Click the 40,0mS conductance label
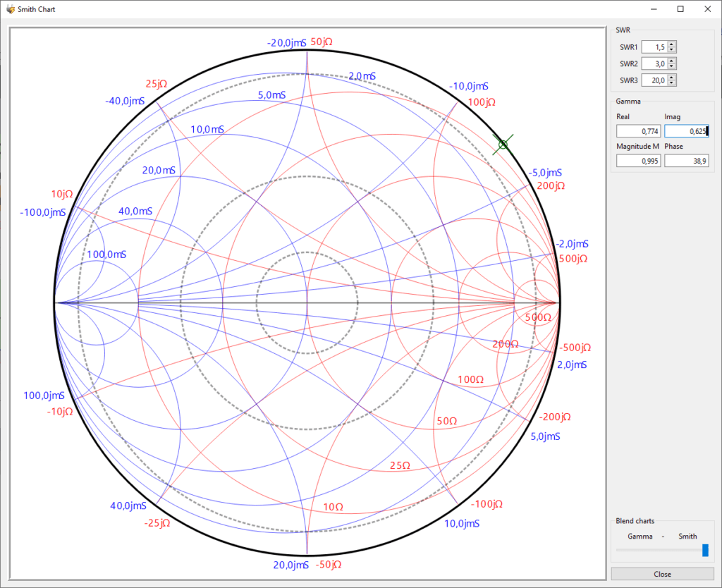The height and width of the screenshot is (588, 722). click(x=135, y=212)
